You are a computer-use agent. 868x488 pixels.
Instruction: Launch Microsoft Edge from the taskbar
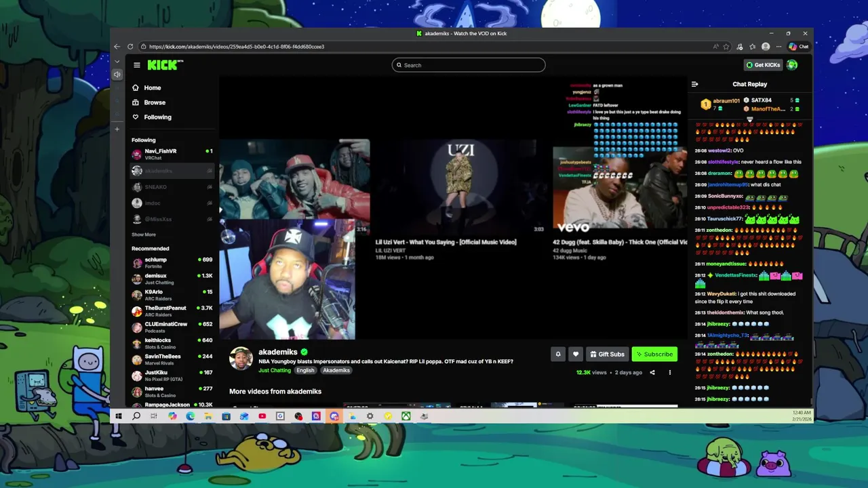191,416
